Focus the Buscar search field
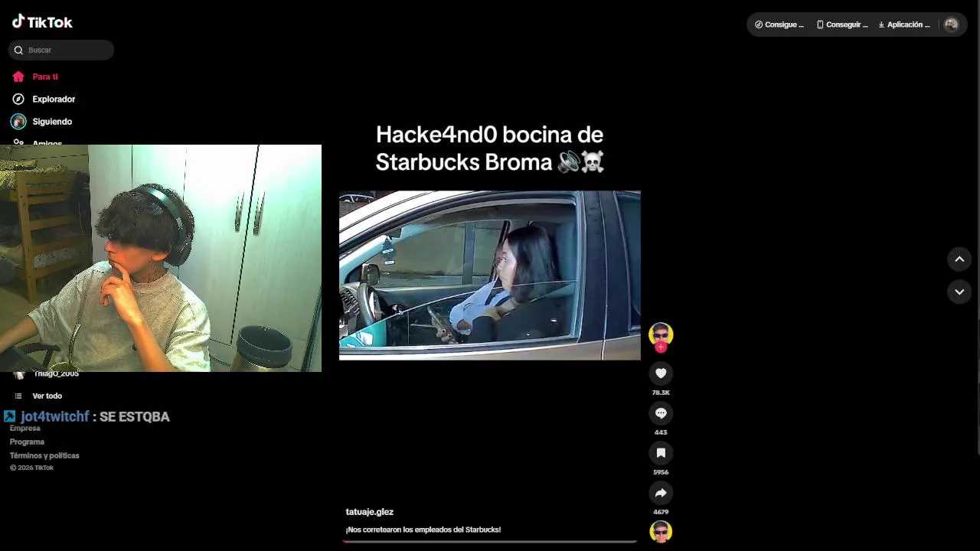This screenshot has height=551, width=980. (61, 50)
